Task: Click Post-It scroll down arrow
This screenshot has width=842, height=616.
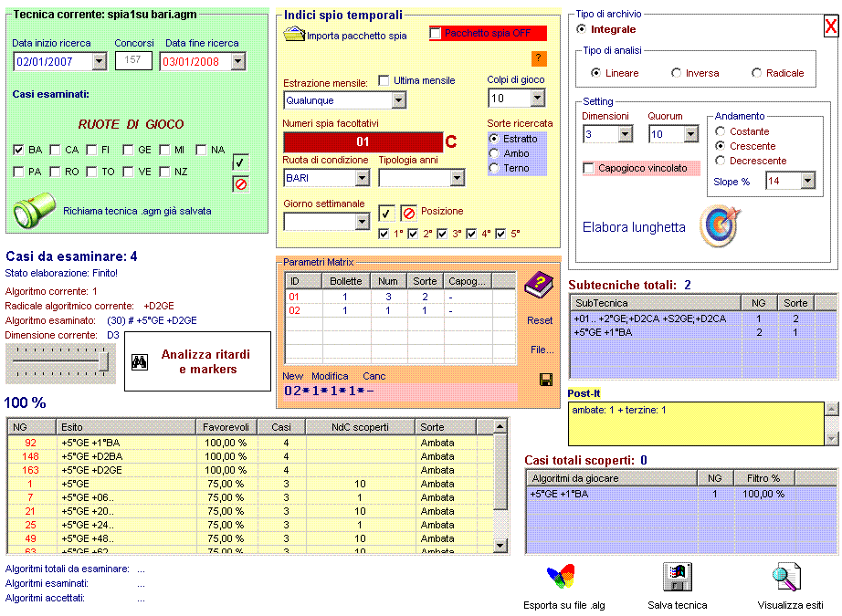Action: pyautogui.click(x=831, y=439)
